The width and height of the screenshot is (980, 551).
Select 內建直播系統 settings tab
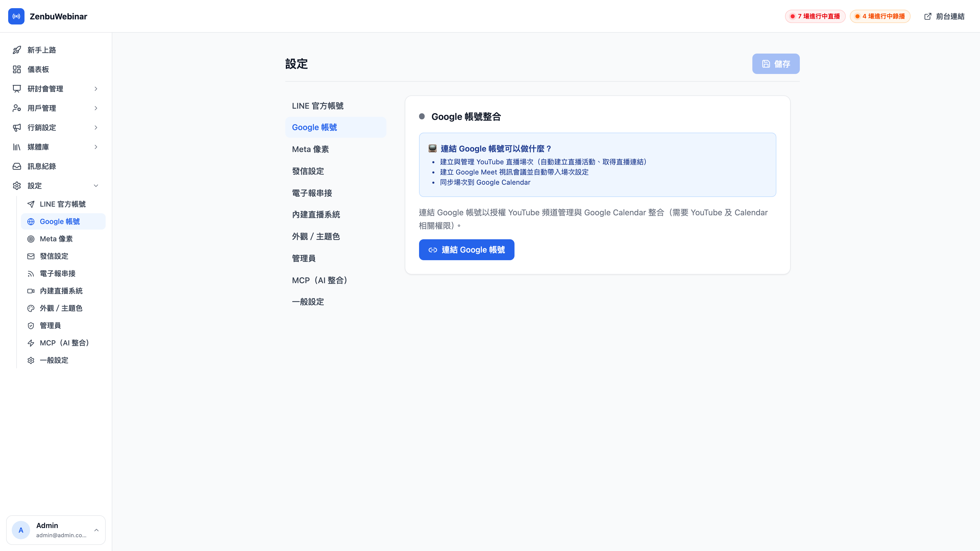click(x=336, y=215)
